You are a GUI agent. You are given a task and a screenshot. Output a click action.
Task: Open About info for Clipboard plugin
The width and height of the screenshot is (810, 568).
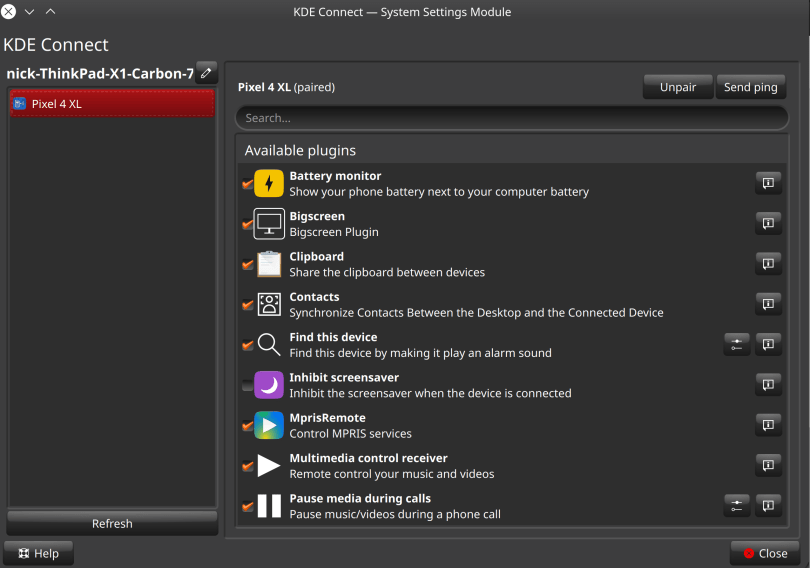point(768,264)
